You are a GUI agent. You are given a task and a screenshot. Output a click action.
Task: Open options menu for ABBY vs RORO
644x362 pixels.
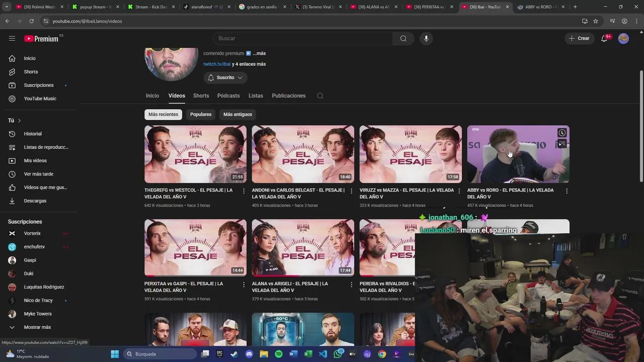tap(567, 191)
